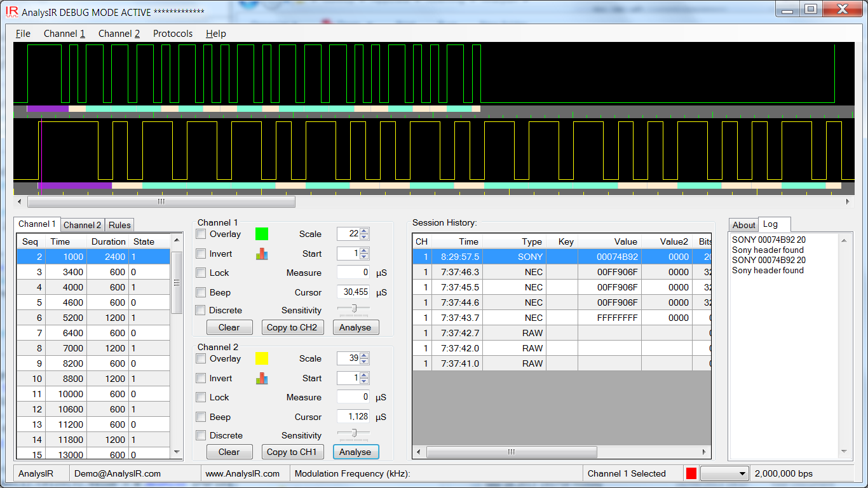Enable Channel 1 Overlay checkbox
The width and height of the screenshot is (868, 488).
[x=201, y=234]
